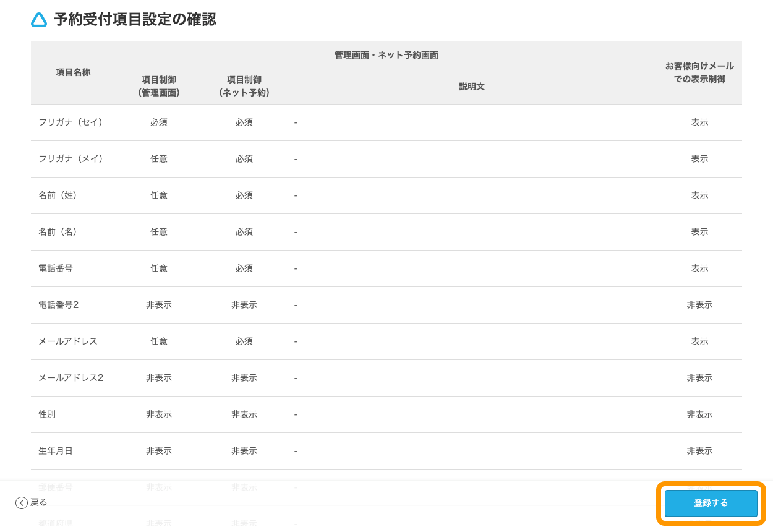Select 非表示 in 生年月日 management column

(x=159, y=450)
